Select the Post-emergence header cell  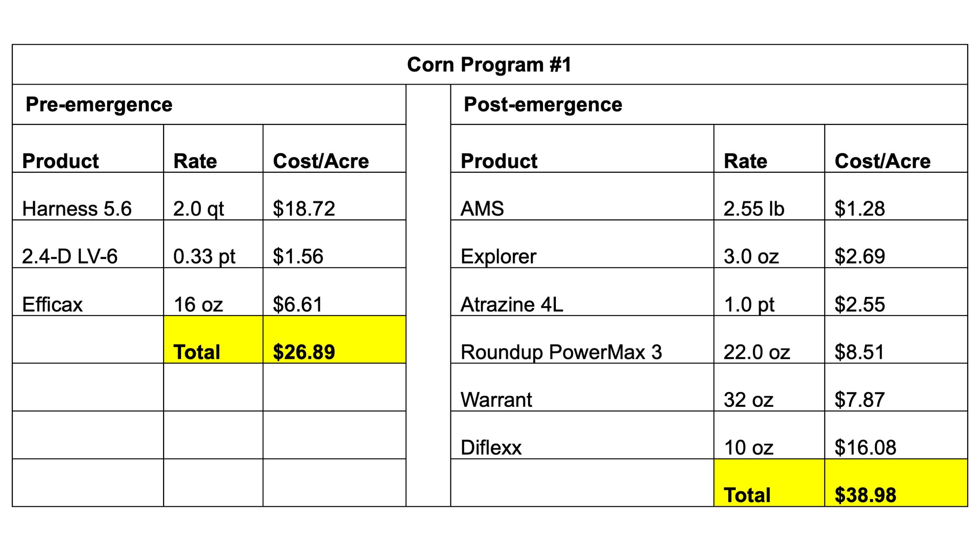(709, 104)
